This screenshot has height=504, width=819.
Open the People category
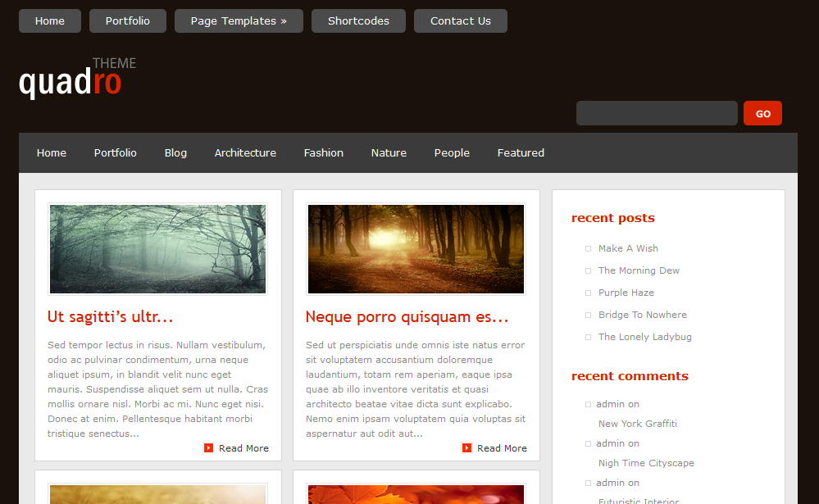452,153
